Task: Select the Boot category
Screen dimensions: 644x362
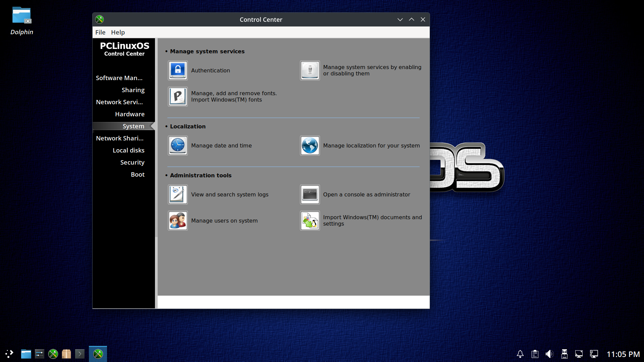Action: pos(138,174)
